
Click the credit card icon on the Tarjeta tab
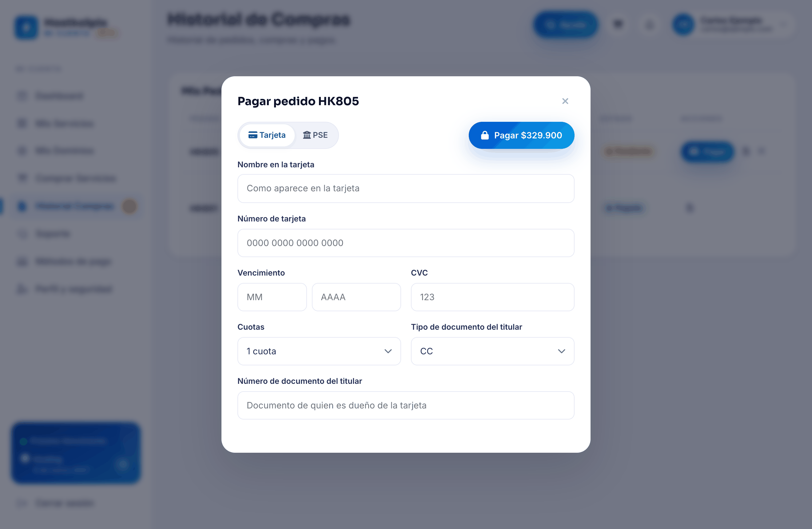pos(253,135)
